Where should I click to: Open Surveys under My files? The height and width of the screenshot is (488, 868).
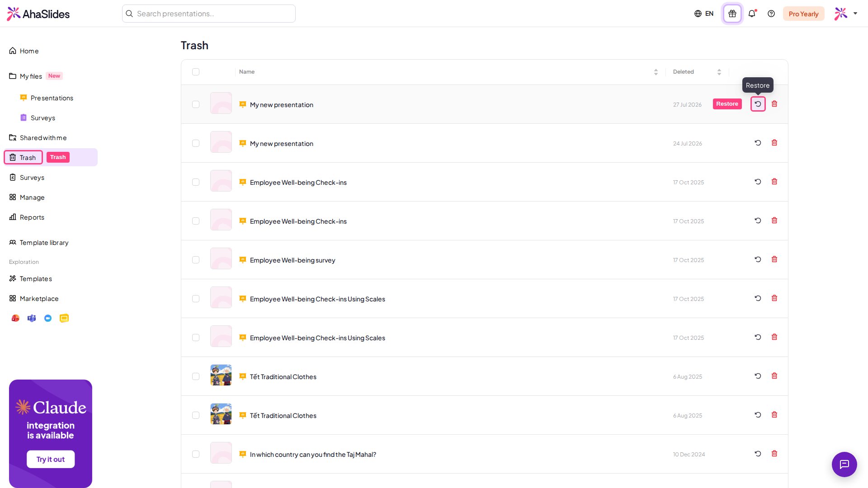38,118
